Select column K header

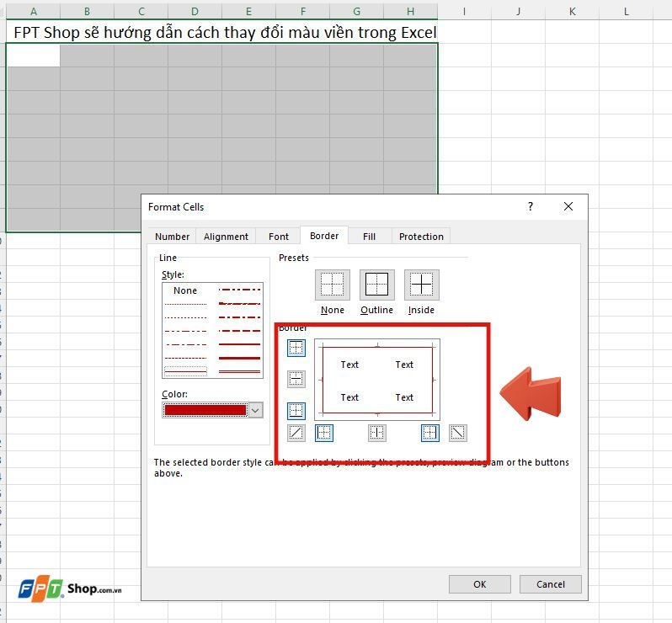(x=572, y=12)
